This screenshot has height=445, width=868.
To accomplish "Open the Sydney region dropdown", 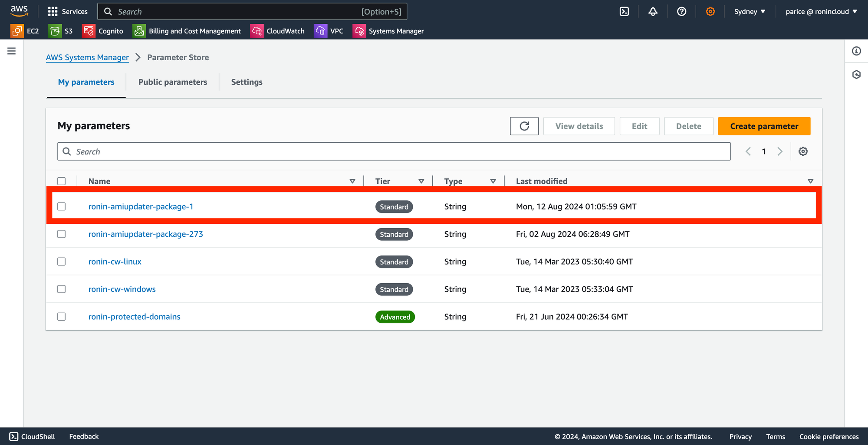I will (x=750, y=12).
